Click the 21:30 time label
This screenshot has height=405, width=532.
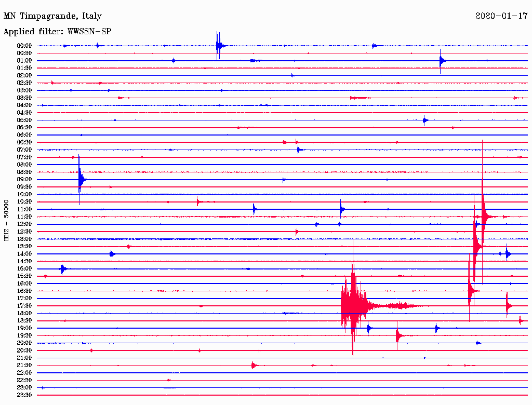(x=24, y=366)
